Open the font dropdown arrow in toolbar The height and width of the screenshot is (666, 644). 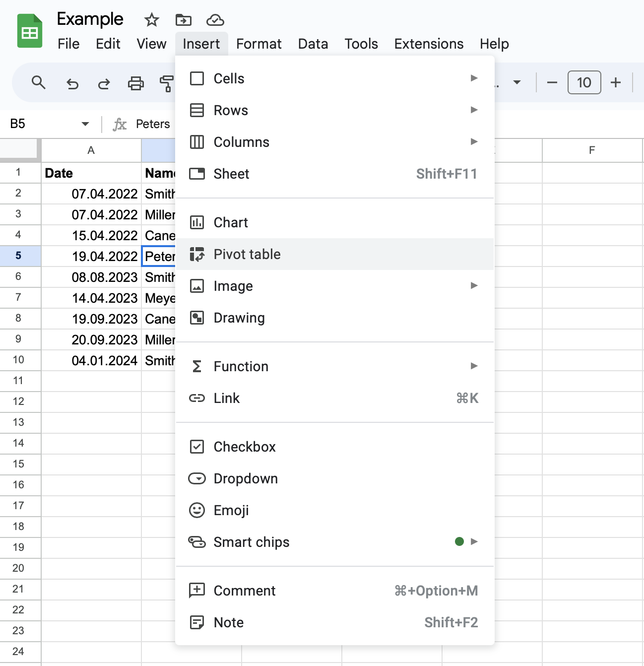click(517, 82)
